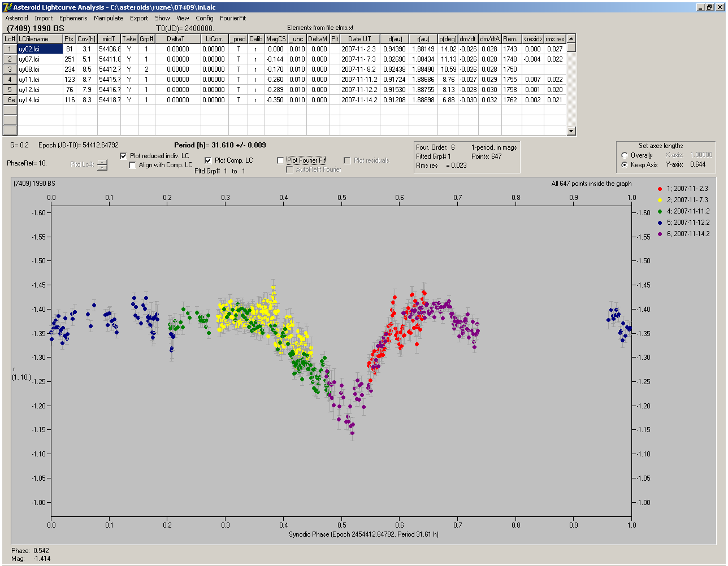Click the Grp# column header
This screenshot has width=728, height=566.
146,39
